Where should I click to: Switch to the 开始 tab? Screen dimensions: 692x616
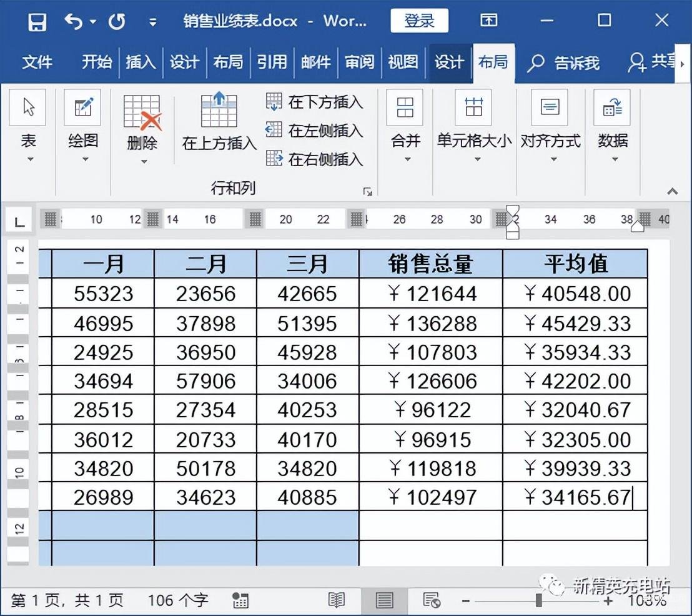97,62
